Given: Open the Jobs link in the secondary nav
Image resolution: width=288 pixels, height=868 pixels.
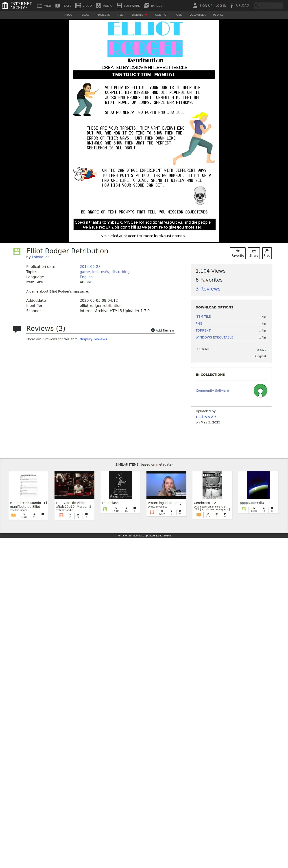Looking at the screenshot, I should [178, 15].
